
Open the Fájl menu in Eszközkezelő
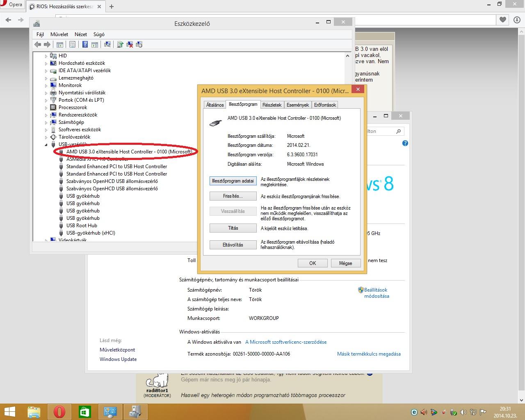40,34
